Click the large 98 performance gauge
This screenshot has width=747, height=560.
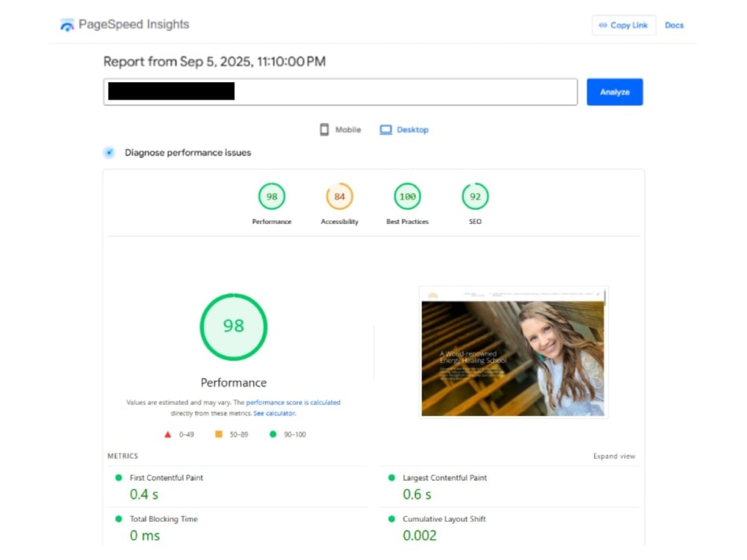pyautogui.click(x=233, y=327)
